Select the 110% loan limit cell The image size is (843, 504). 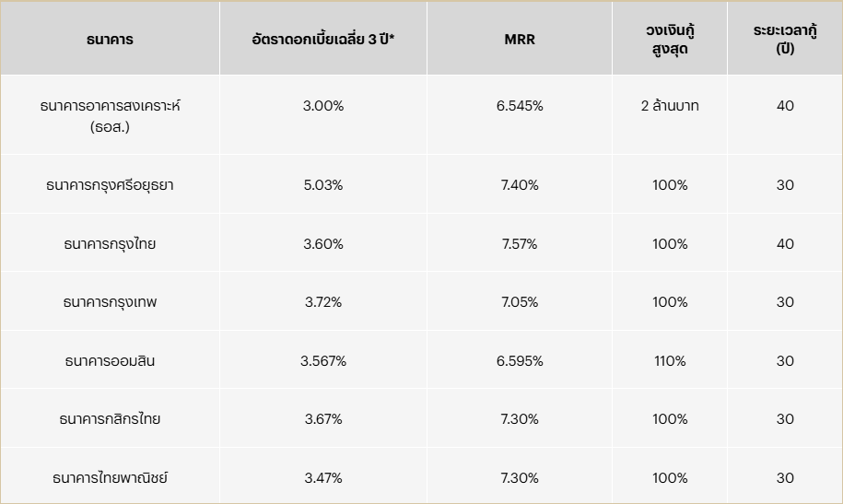pos(670,361)
